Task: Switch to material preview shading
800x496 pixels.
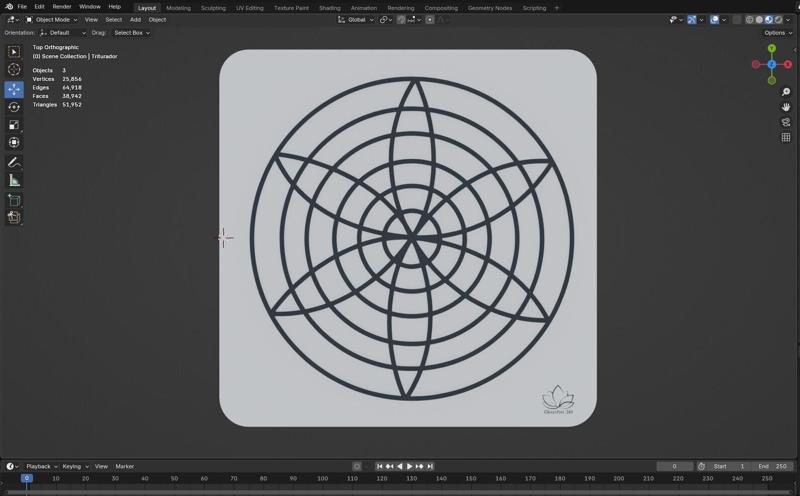Action: [769, 20]
